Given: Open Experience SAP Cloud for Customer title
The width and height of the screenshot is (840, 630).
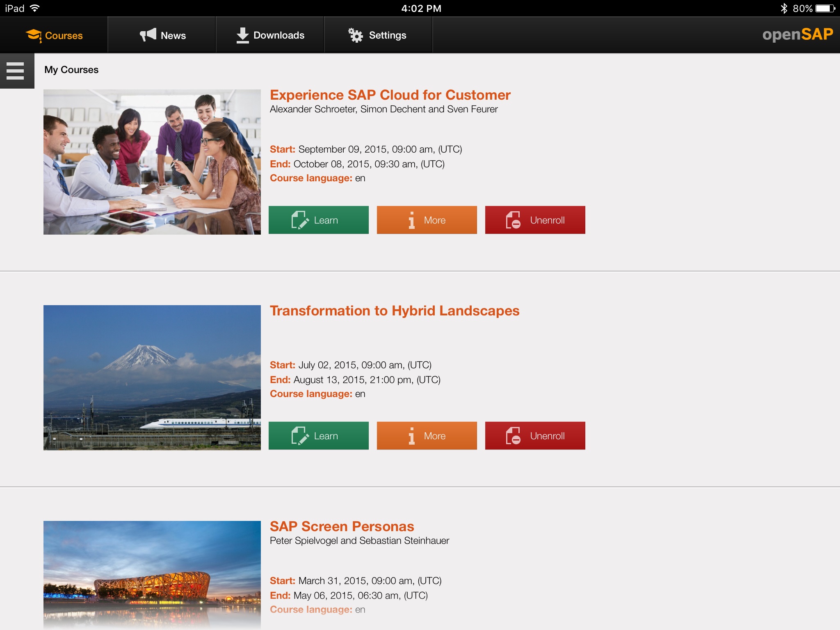Looking at the screenshot, I should tap(390, 95).
